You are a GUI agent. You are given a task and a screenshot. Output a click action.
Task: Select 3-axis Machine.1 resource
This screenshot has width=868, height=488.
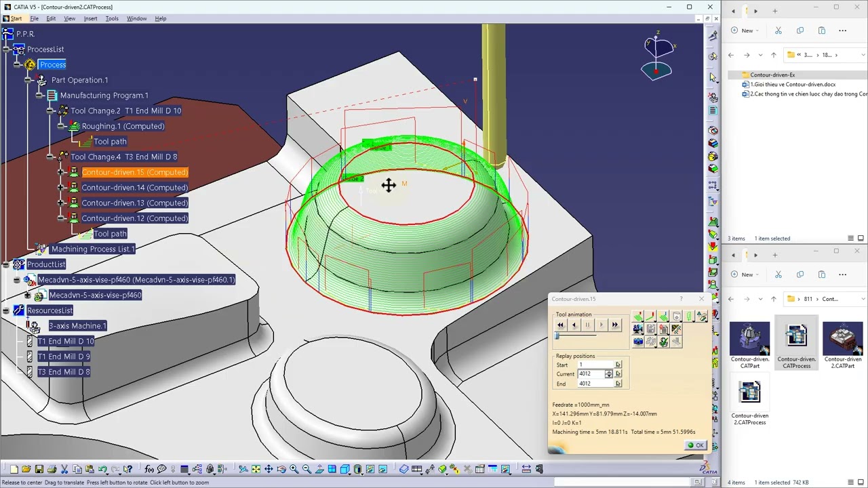pos(77,326)
